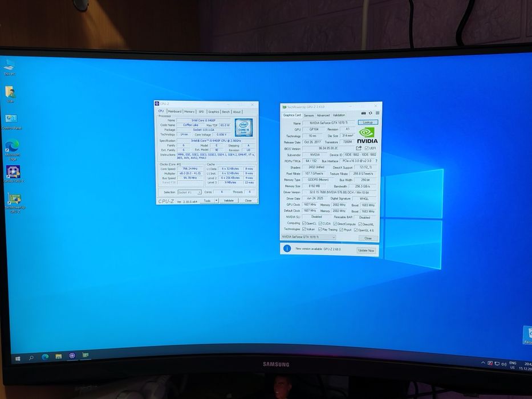
Task: Click the Device ID field 10DE 1B82
Action: pos(360,154)
